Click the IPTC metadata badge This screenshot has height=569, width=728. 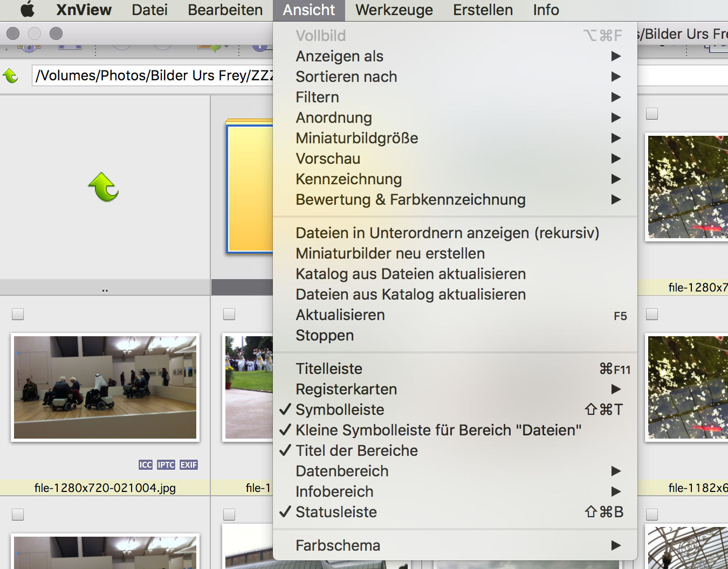(x=166, y=464)
